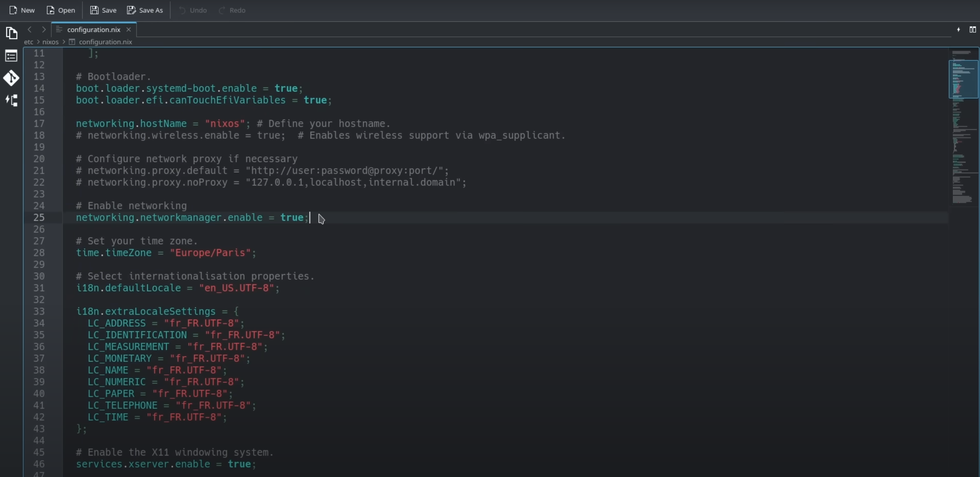The width and height of the screenshot is (980, 477).
Task: Open the filesystem browser sidebar icon
Action: click(11, 100)
